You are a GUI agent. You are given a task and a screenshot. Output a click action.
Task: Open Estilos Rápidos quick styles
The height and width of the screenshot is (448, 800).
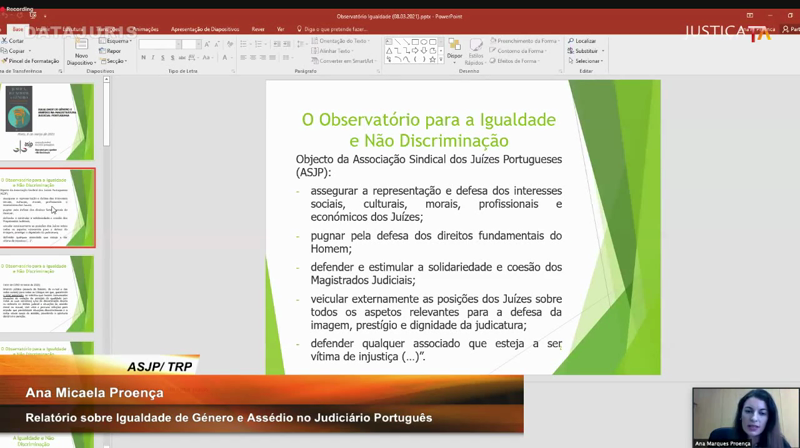pos(475,50)
